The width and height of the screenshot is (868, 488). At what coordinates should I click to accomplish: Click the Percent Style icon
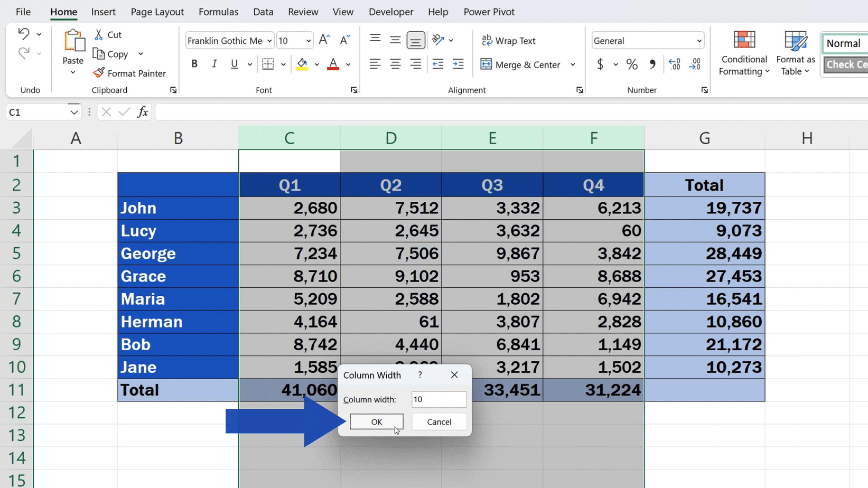click(x=632, y=64)
